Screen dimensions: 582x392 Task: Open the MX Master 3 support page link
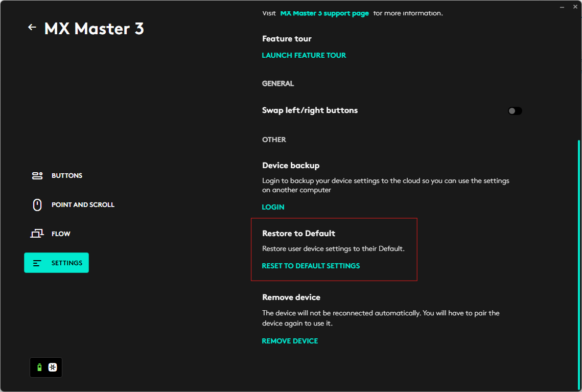[324, 13]
